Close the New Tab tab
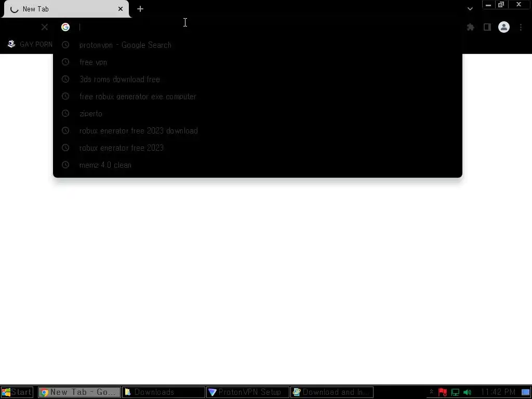The width and height of the screenshot is (532, 399). pos(121,9)
